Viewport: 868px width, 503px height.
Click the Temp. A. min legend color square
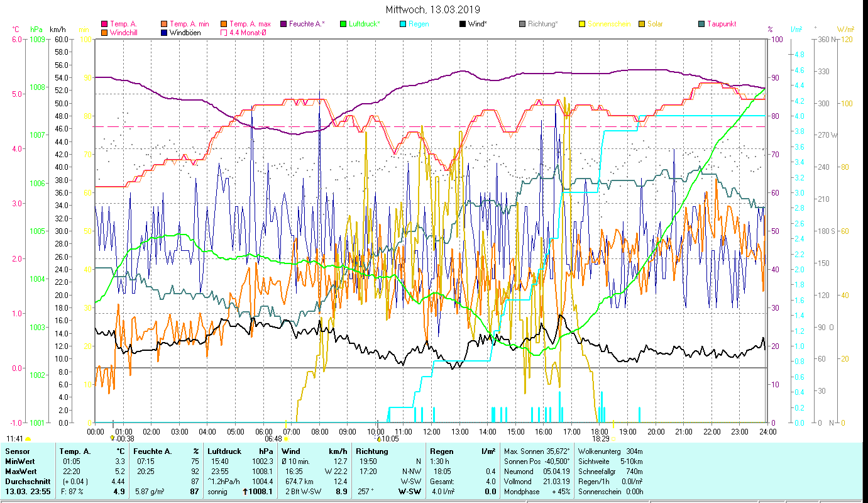tap(163, 24)
